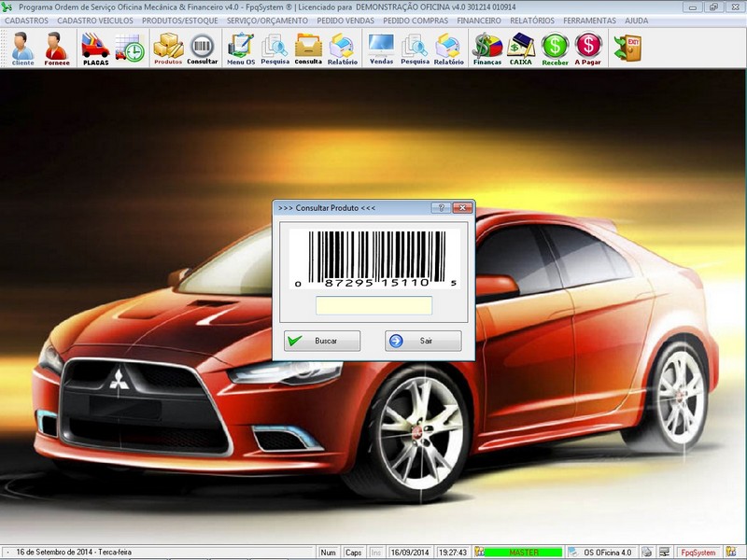Close the Consultar Produto dialog
Viewport: 747px width, 560px height.
[x=462, y=207]
